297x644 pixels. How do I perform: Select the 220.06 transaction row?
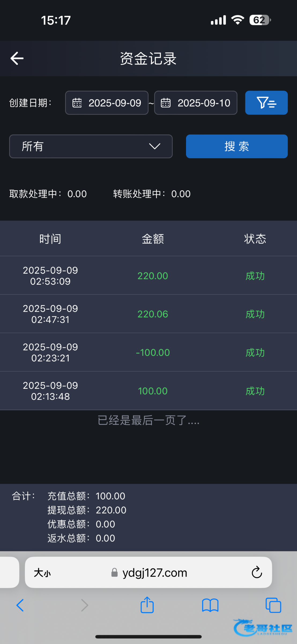(148, 314)
